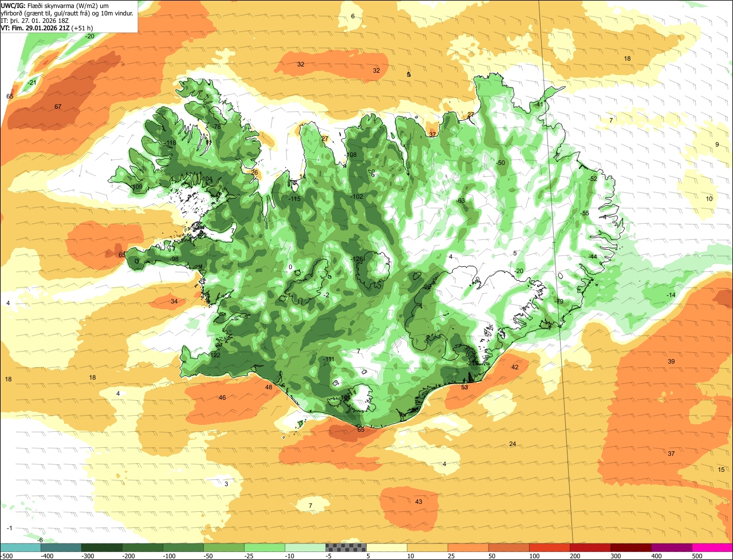
Task: Select the 10 to 25 light orange swatch
Action: [x=427, y=547]
